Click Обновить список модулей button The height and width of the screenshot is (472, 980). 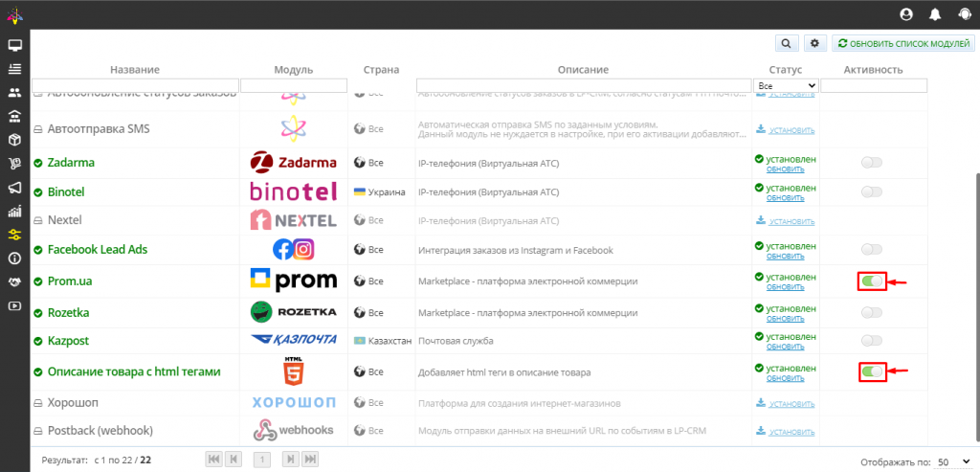[x=903, y=43]
